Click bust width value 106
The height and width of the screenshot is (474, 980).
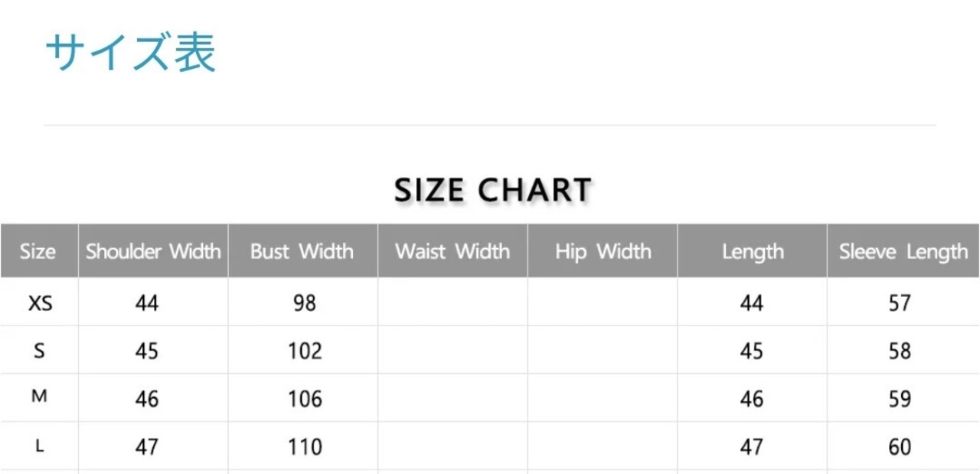pos(304,399)
